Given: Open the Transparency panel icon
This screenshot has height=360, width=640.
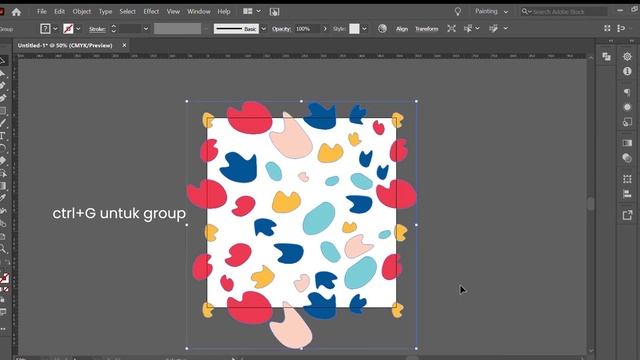Looking at the screenshot, I should [627, 158].
